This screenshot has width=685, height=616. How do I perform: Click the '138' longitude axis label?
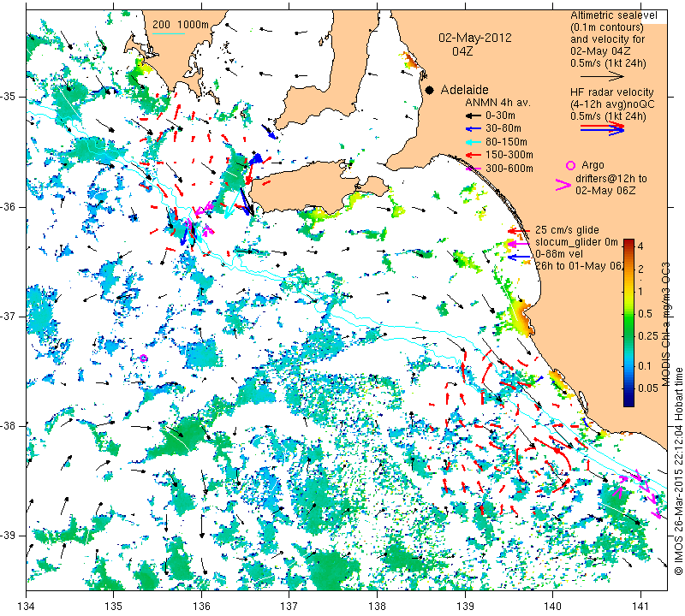(x=377, y=607)
